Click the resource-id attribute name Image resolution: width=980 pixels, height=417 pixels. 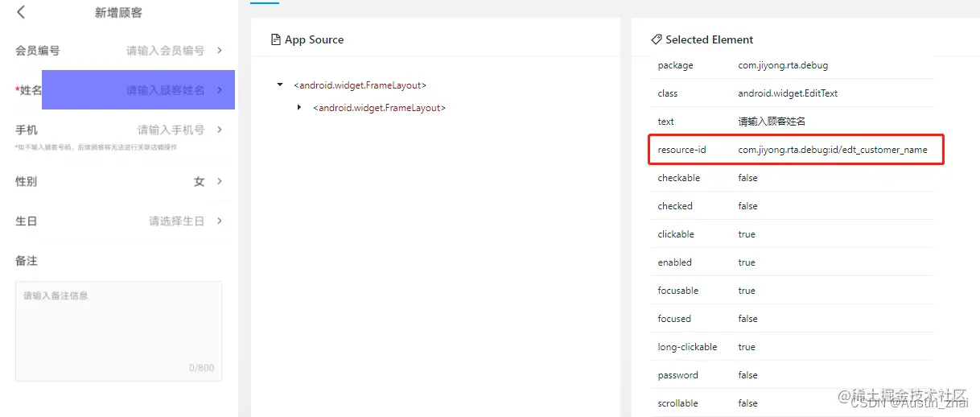pos(681,150)
